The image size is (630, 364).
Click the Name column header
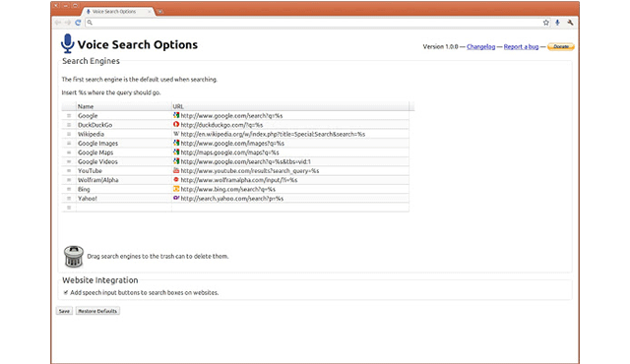tap(124, 106)
